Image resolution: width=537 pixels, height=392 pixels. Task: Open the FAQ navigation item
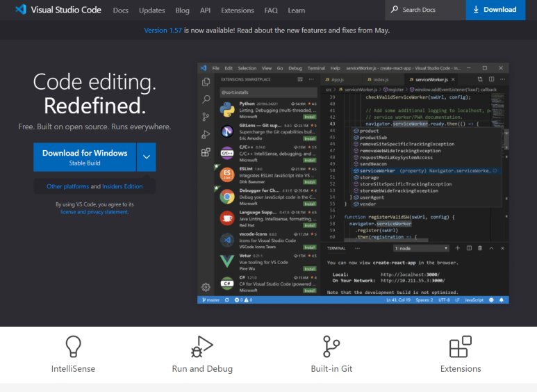coord(271,10)
